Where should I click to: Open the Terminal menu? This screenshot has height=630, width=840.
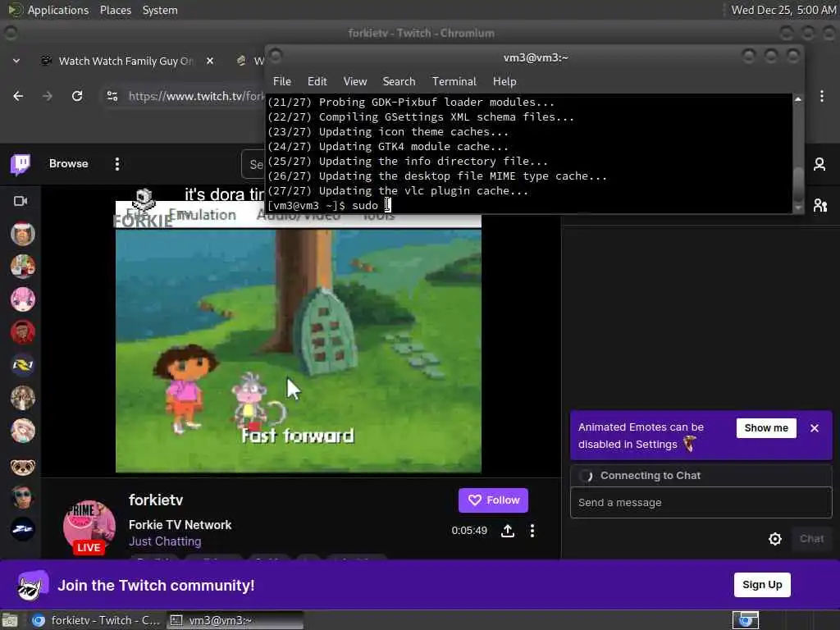454,81
